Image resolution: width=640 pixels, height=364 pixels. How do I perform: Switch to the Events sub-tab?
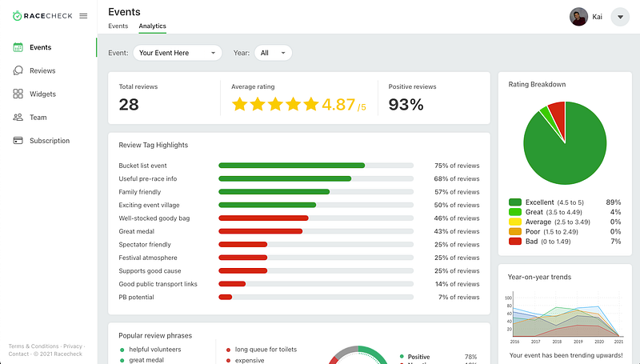pyautogui.click(x=118, y=26)
